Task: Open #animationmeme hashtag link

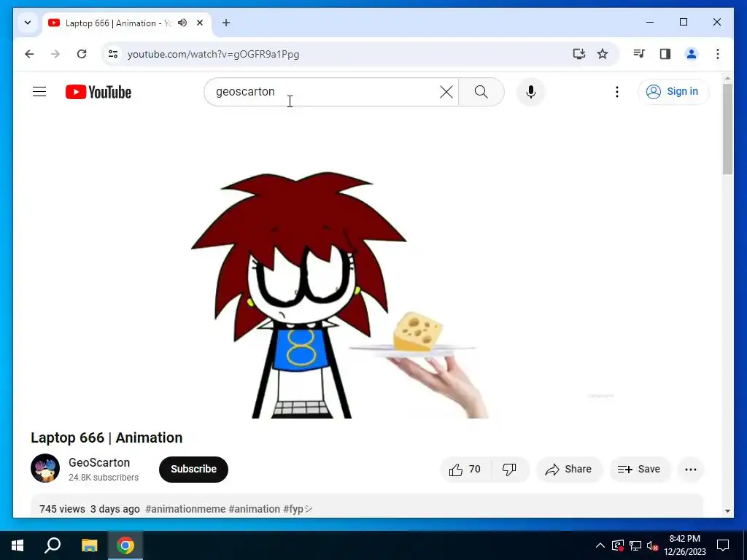Action: tap(185, 509)
